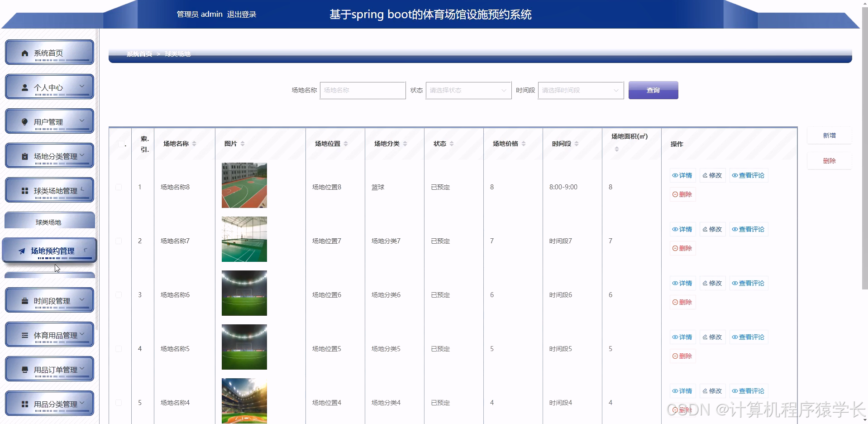Type in the 场地名称 search field
Image resolution: width=868 pixels, height=424 pixels.
(x=362, y=90)
